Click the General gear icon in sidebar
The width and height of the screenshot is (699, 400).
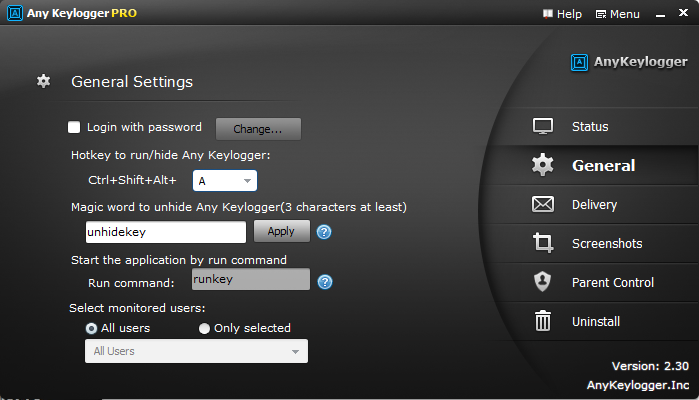pos(543,166)
